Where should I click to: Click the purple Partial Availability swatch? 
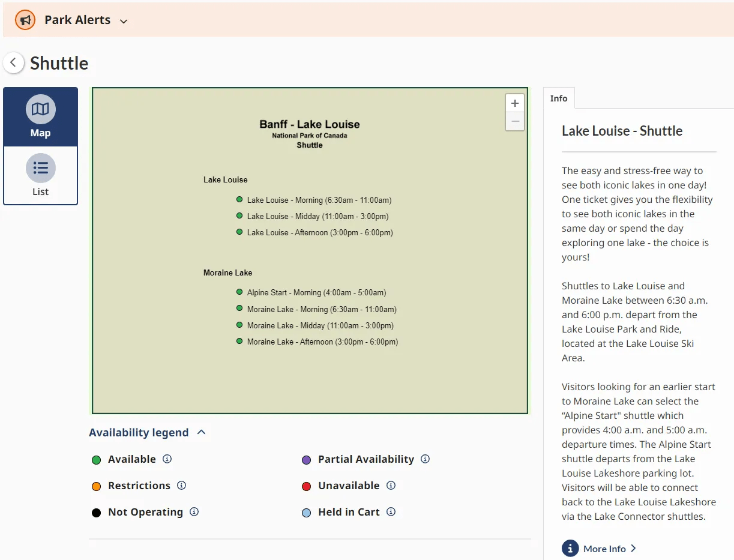306,460
